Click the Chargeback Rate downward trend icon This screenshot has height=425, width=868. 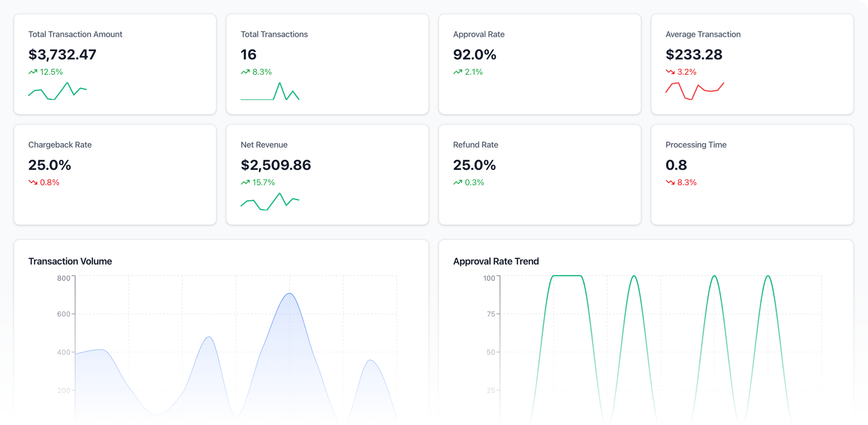(33, 182)
